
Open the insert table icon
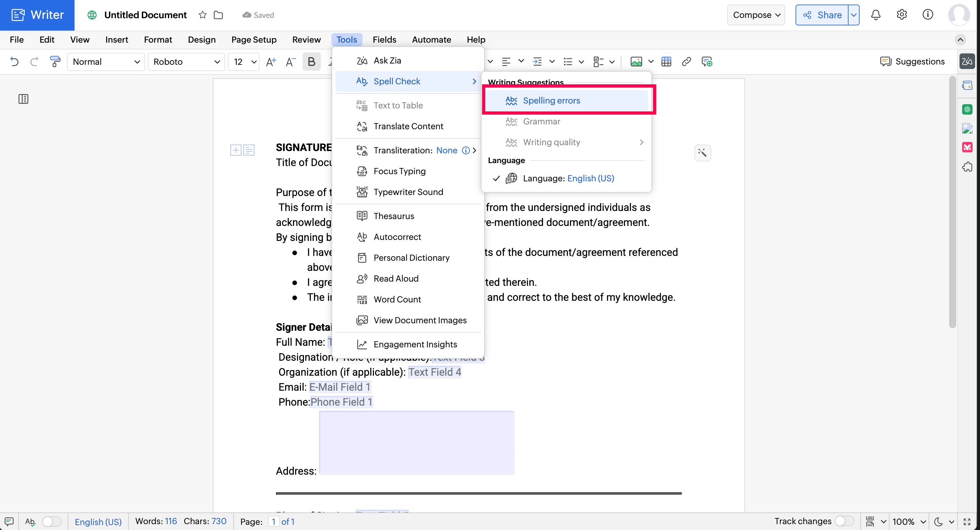(x=666, y=62)
